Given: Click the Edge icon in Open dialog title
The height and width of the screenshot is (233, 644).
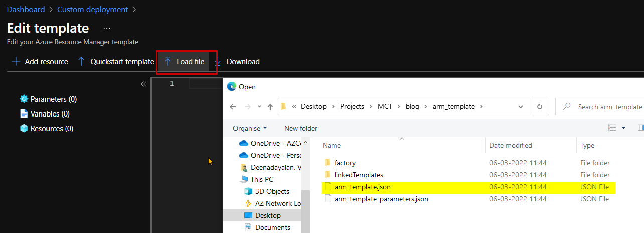Looking at the screenshot, I should coord(232,87).
